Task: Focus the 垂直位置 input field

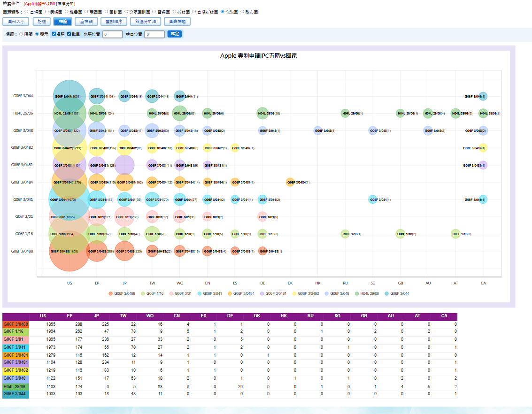Action: pyautogui.click(x=154, y=34)
